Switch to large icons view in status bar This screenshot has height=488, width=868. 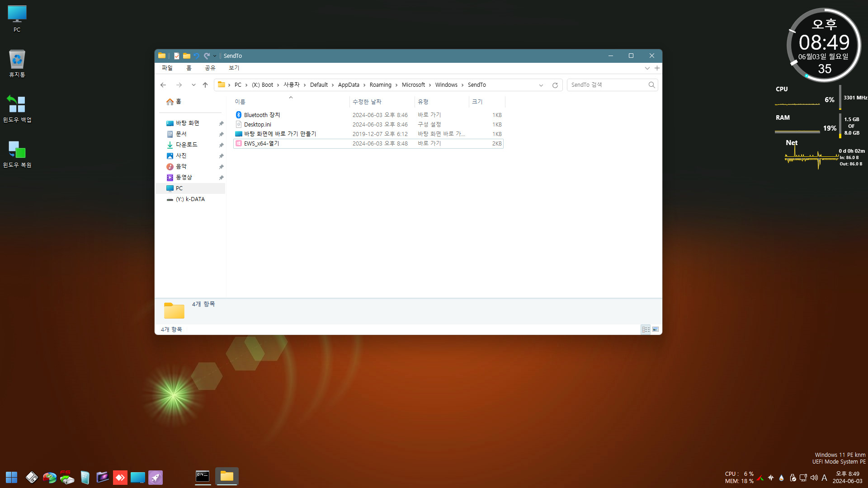(x=656, y=329)
